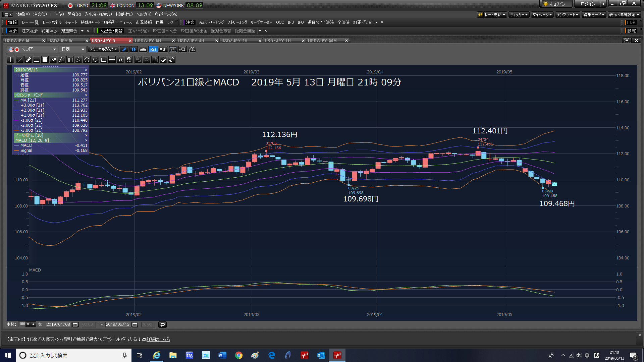This screenshot has height=362, width=644.
Task: Toggle the blue pencil drawing toolbar icon
Action: coord(124,49)
